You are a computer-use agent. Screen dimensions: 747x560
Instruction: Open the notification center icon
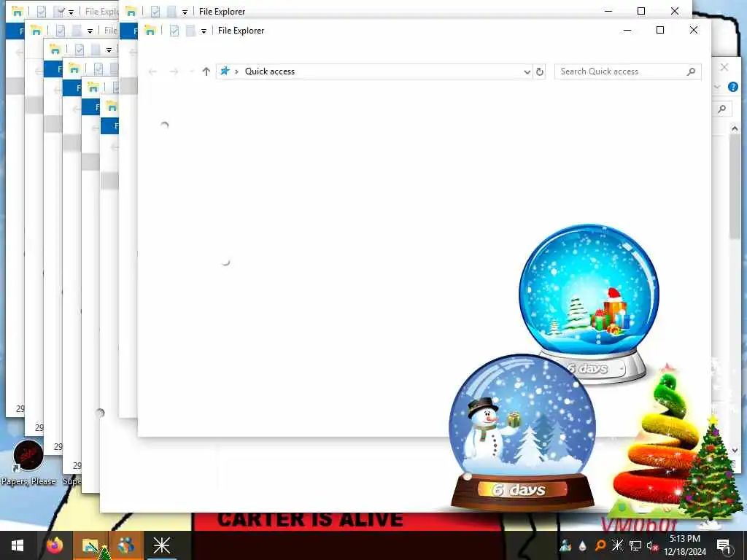[x=724, y=545]
